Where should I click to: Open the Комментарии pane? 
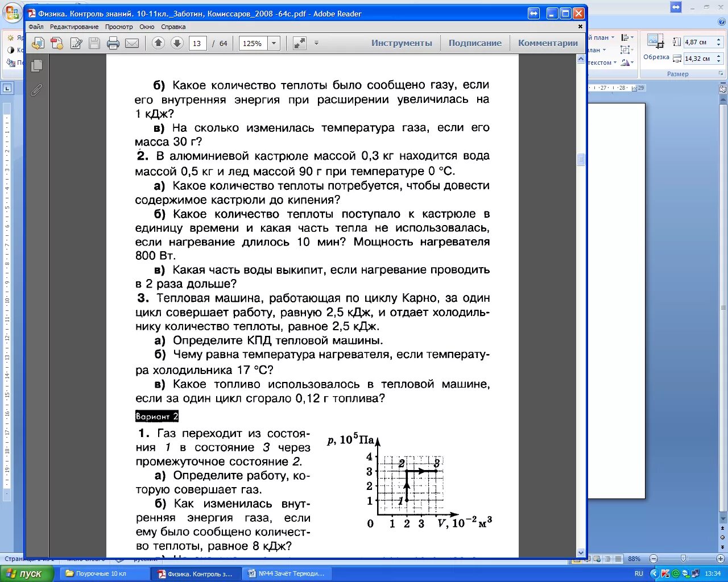tap(548, 43)
